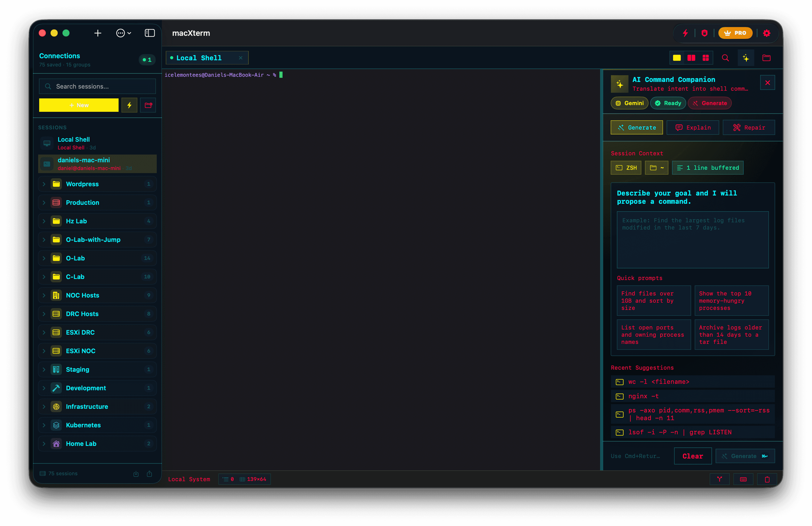Select the 'wc -l <filename>' suggestion
The height and width of the screenshot is (526, 812).
[693, 382]
